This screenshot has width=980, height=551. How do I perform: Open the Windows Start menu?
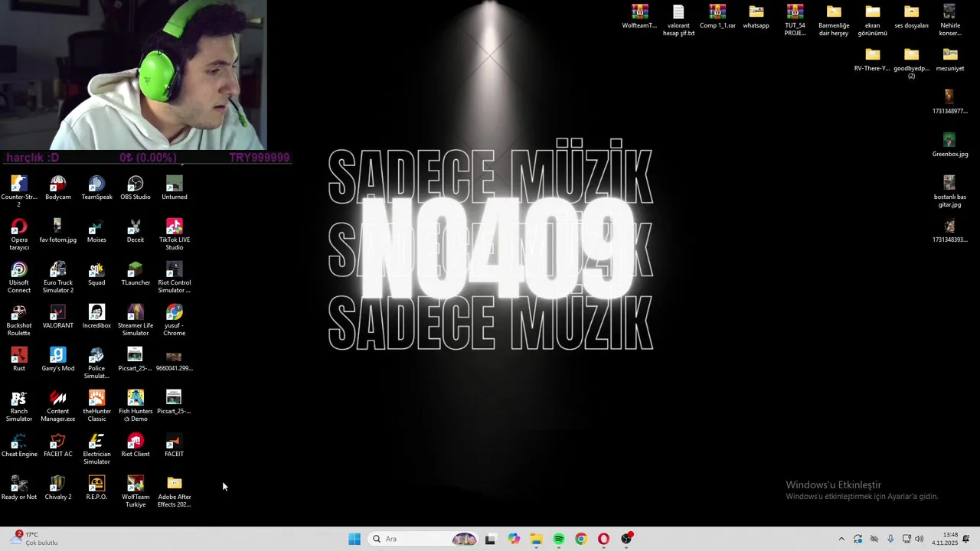click(354, 539)
